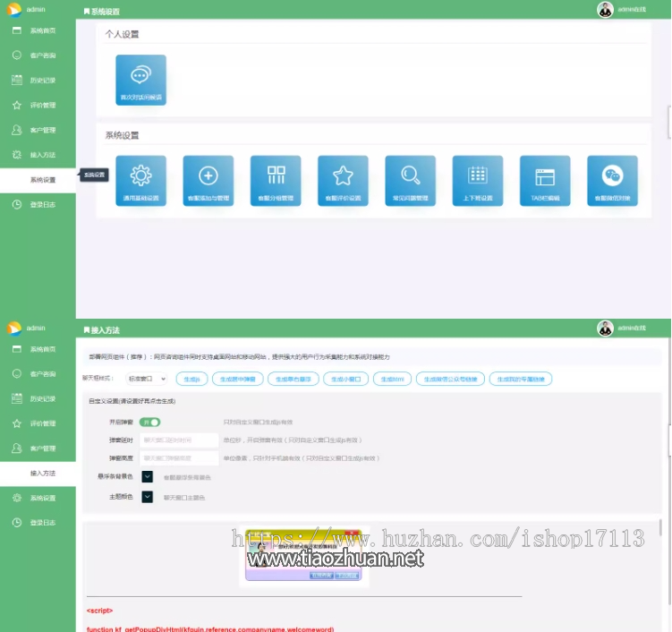Open the 客服评价设置 star tile

click(343, 181)
